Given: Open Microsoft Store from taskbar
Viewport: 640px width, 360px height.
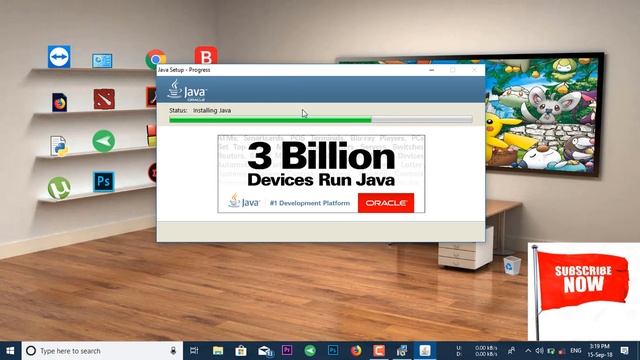Looking at the screenshot, I should (241, 351).
